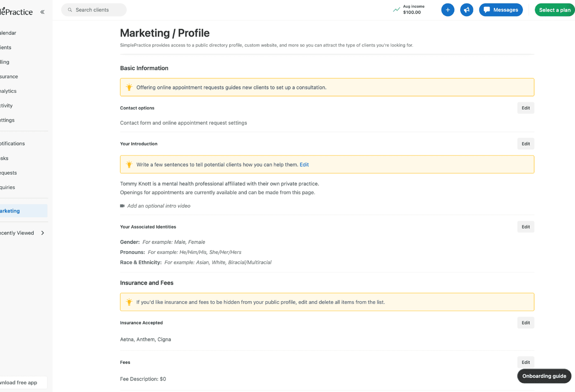Click the blue plus create button
Viewport: 575px width, 392px height.
pyautogui.click(x=447, y=10)
